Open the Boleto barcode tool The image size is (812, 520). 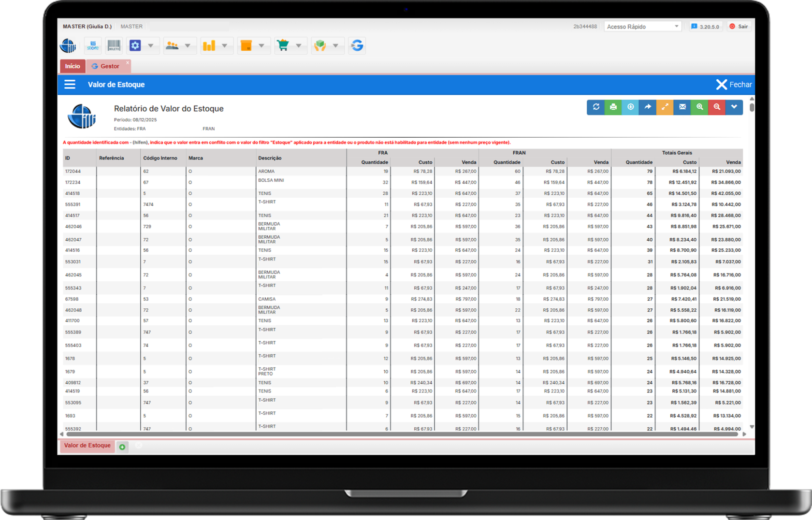tap(114, 45)
